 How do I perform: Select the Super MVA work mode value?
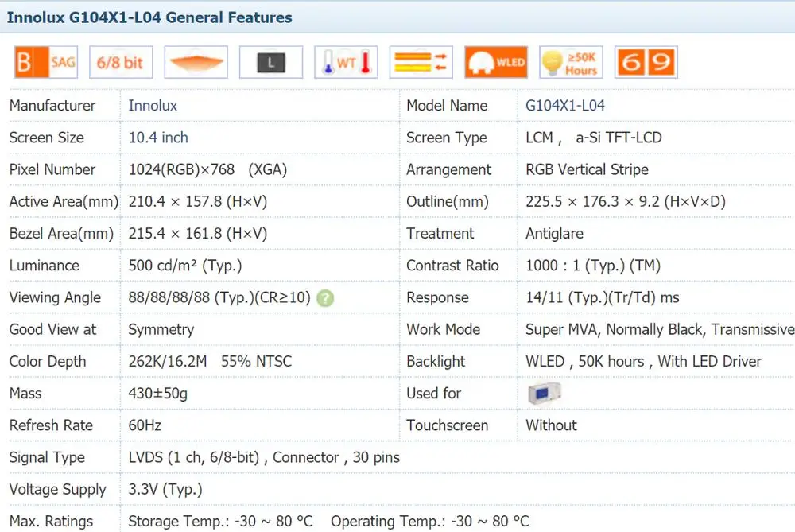tap(660, 329)
